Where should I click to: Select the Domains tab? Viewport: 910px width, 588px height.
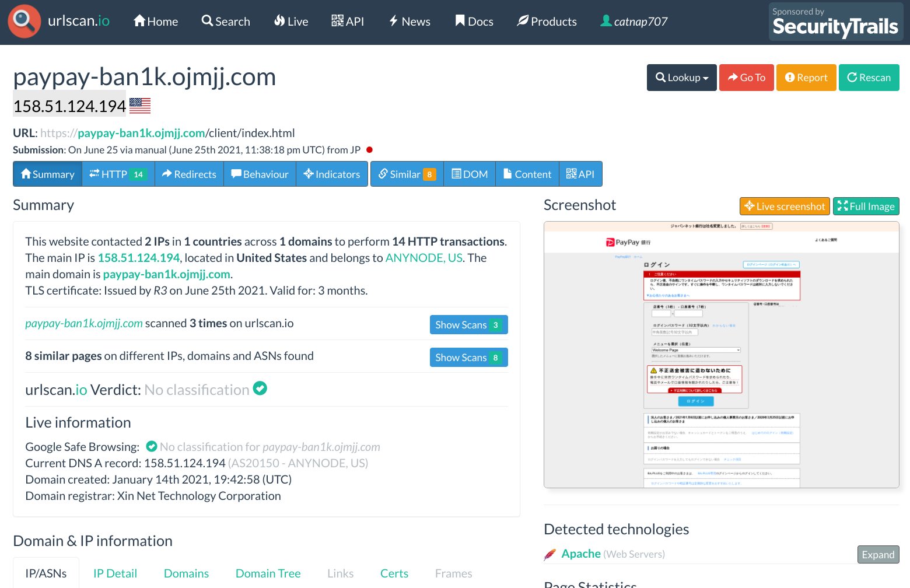(x=186, y=573)
